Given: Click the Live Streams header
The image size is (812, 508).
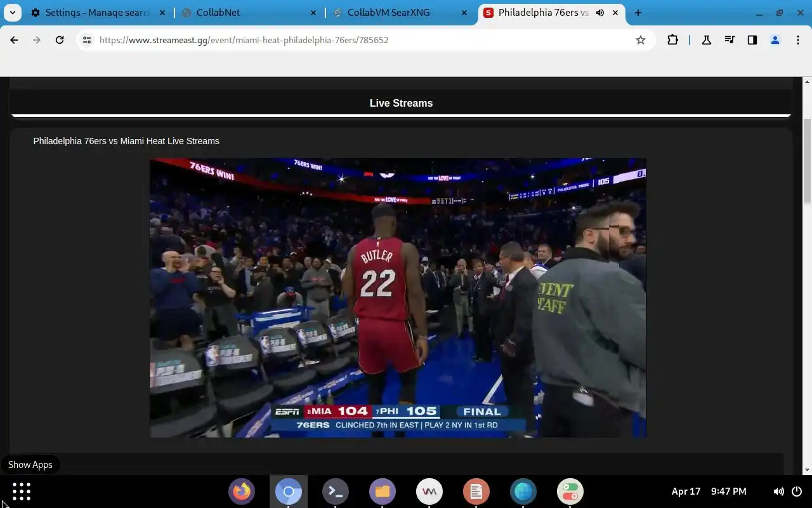Looking at the screenshot, I should 401,103.
